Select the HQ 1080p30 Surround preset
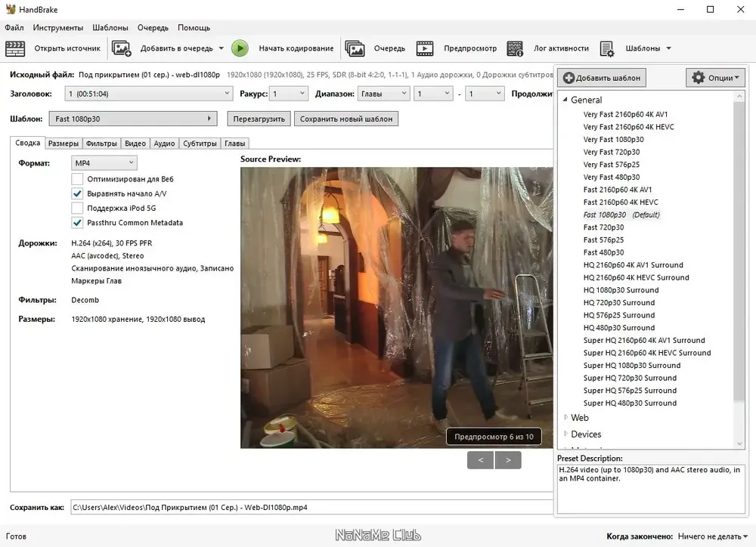The image size is (756, 547). pyautogui.click(x=621, y=290)
